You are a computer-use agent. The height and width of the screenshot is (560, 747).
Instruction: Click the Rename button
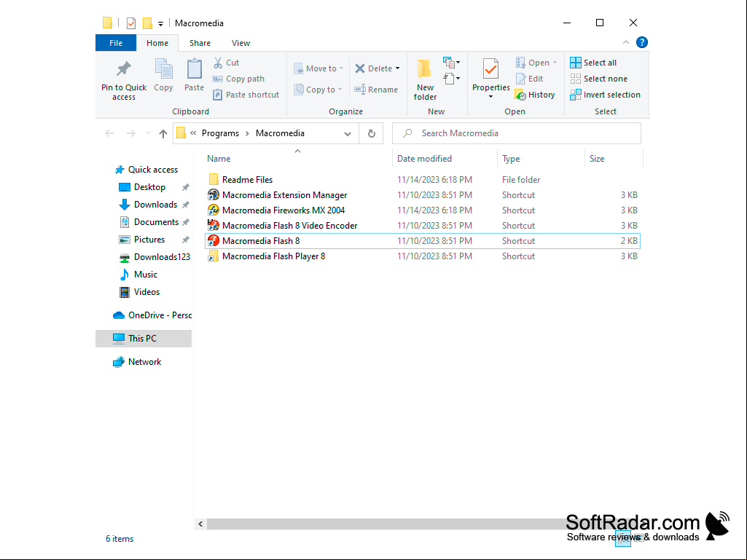coord(376,90)
